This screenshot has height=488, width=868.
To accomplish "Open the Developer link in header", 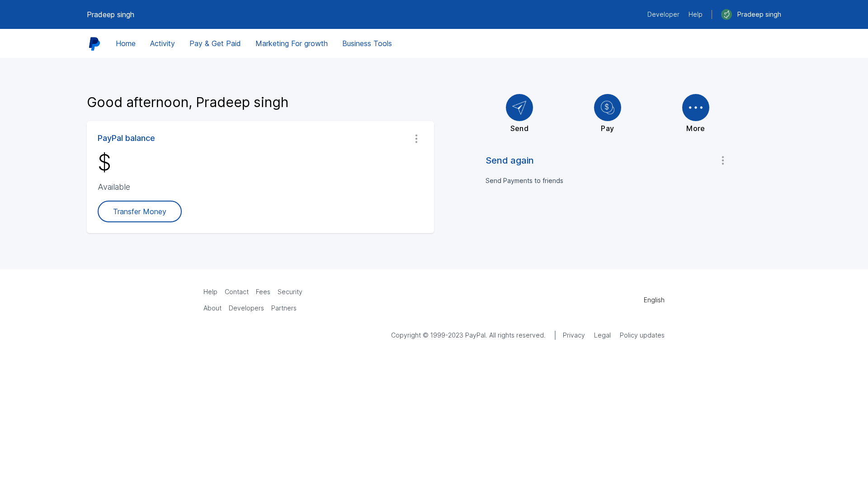I will point(663,14).
